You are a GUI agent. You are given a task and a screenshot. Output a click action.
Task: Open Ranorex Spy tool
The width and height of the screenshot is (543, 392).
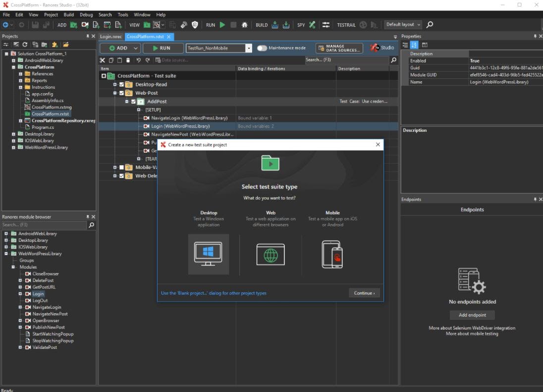pos(313,25)
